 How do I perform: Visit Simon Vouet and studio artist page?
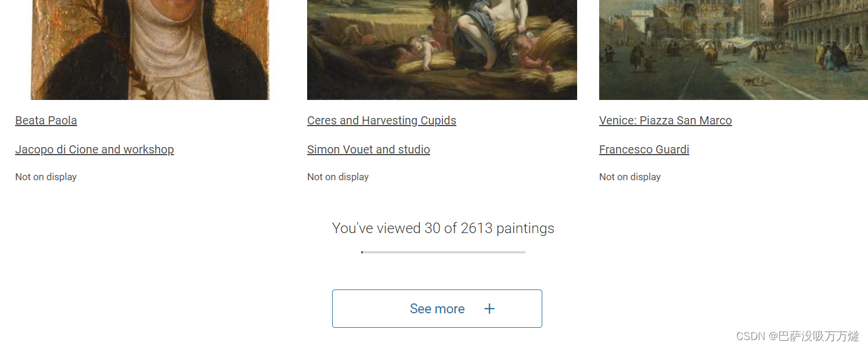(x=369, y=149)
